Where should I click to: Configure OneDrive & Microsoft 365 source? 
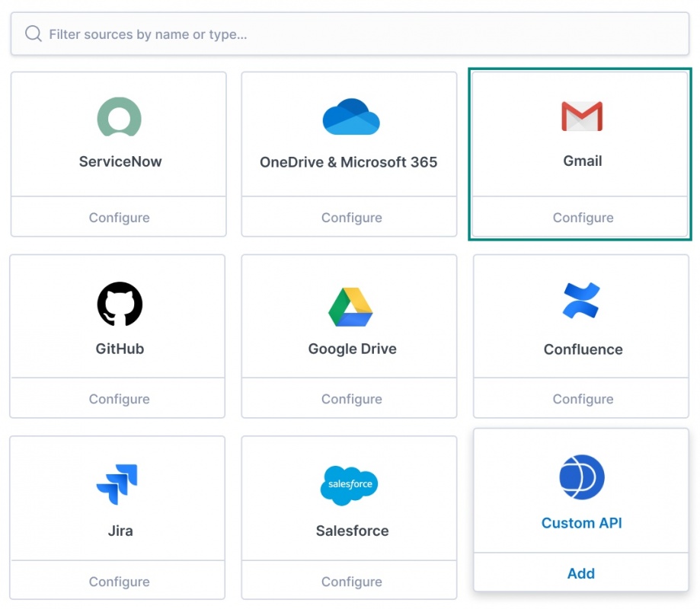point(351,218)
